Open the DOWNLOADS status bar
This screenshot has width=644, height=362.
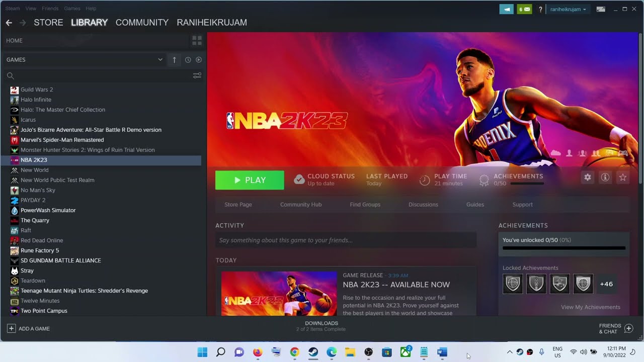click(321, 326)
